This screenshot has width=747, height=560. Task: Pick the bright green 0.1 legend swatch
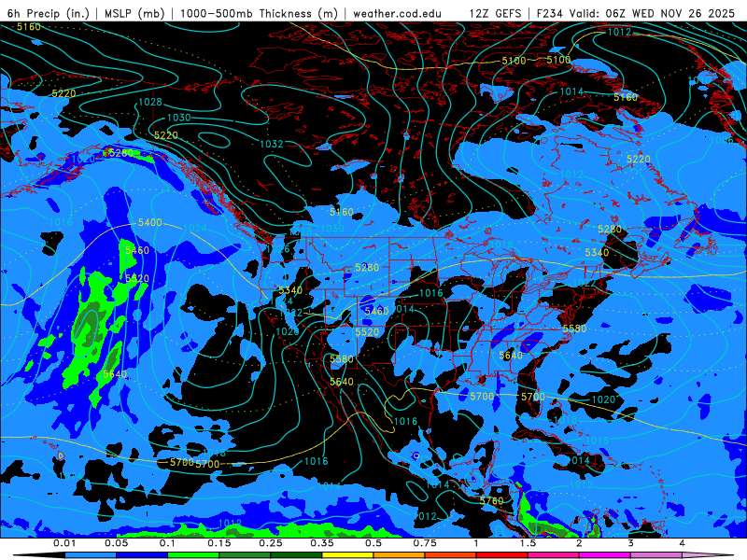[193, 555]
